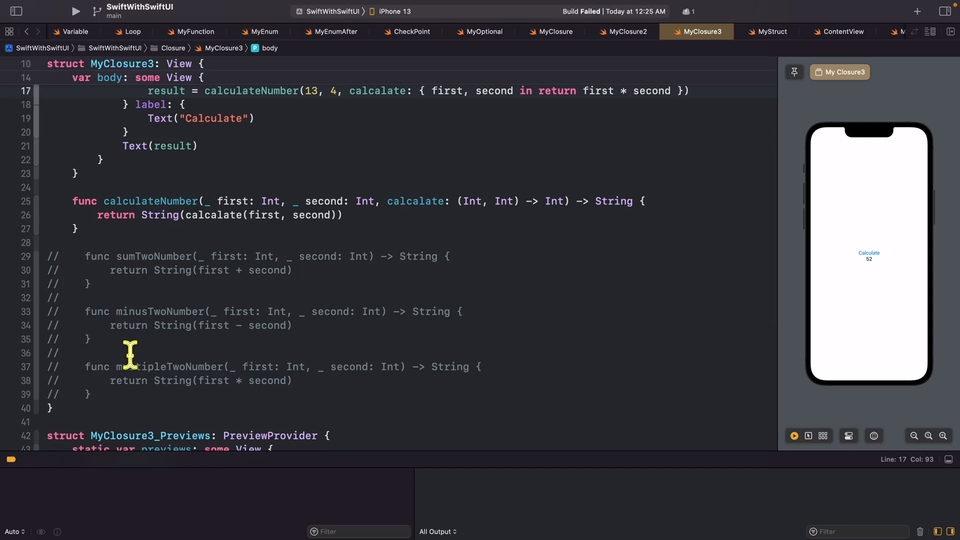
Task: Click Line: 17 Col: 93 indicator
Action: click(x=907, y=459)
